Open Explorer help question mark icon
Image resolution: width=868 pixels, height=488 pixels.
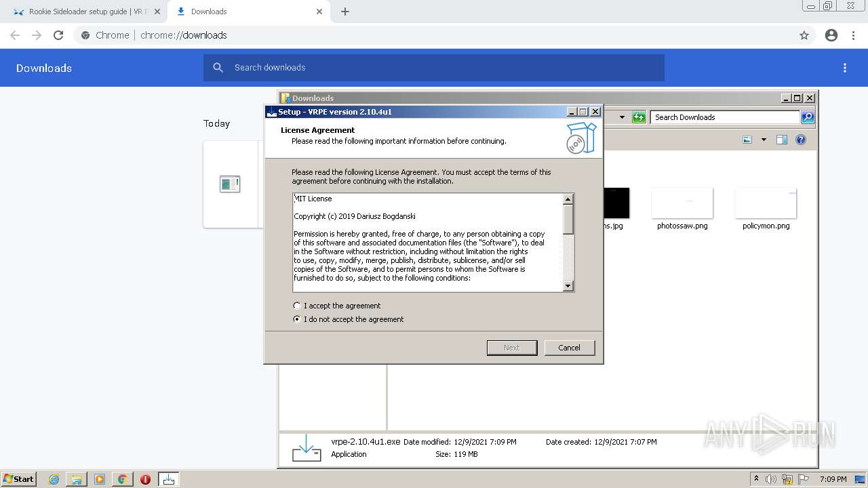tap(801, 140)
